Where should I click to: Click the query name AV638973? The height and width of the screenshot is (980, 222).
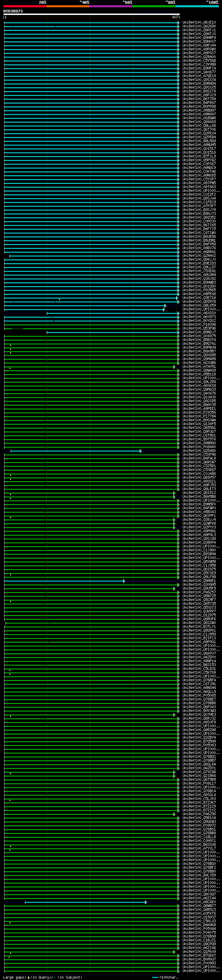pos(13,11)
